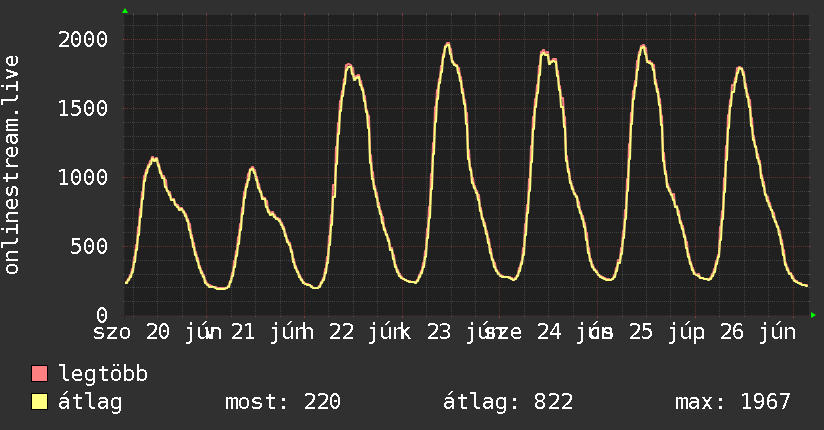Click the onlinestream.live vertical axis title
Viewport: 824px width, 430px height.
click(12, 165)
